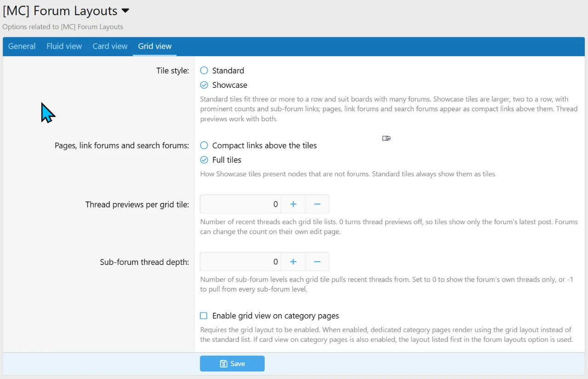Click the Sub-forum thread depth field
The image size is (588, 379).
[x=240, y=262]
